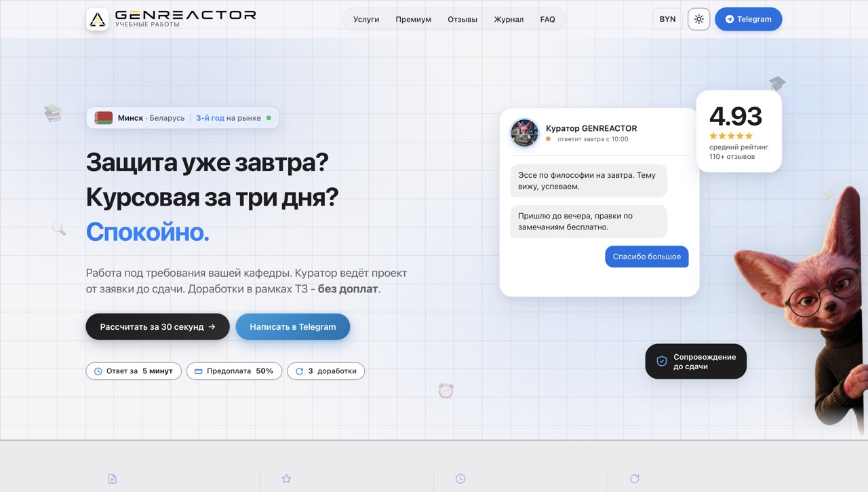
Task: Click the curator fox avatar
Action: pyautogui.click(x=525, y=133)
